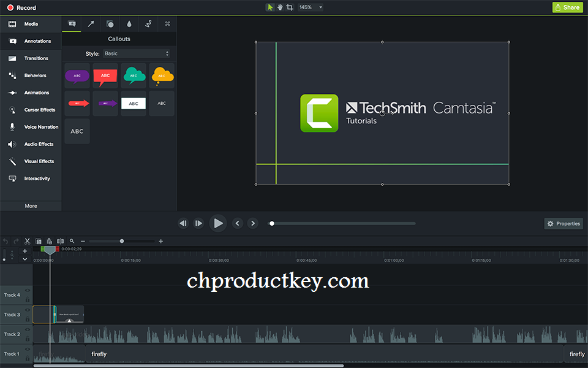This screenshot has height=368, width=588.
Task: Select the Callouts annotation sub-tab icon
Action: point(72,24)
